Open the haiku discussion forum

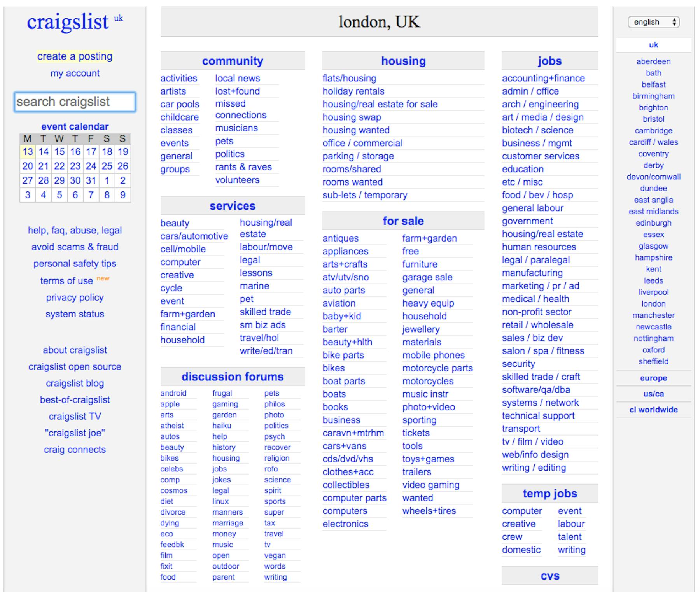click(222, 426)
